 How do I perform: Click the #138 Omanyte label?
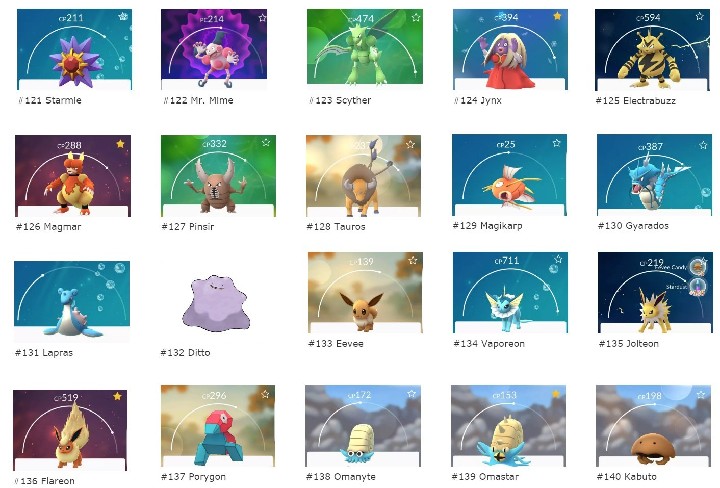[x=341, y=477]
